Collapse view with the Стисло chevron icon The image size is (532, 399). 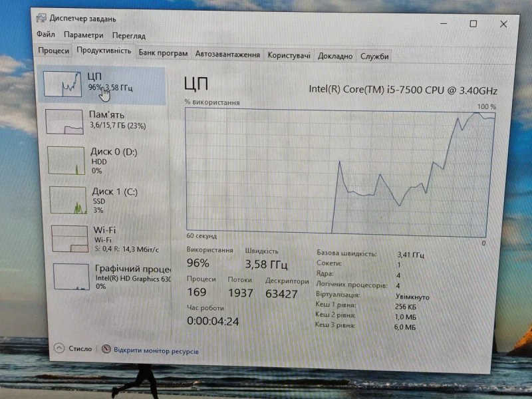tap(59, 348)
